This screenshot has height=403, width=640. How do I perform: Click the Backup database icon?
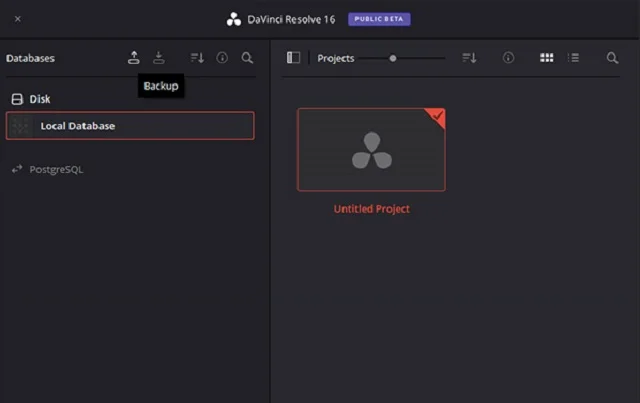(133, 58)
